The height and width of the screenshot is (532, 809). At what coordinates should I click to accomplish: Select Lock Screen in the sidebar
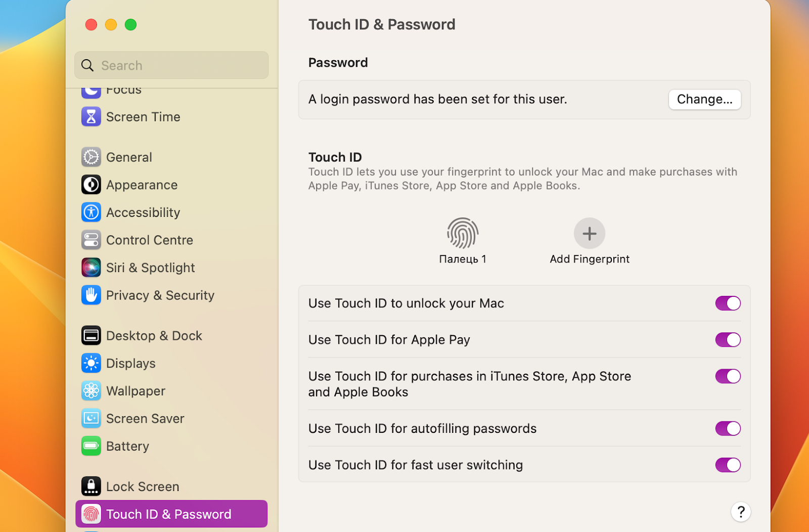(142, 486)
